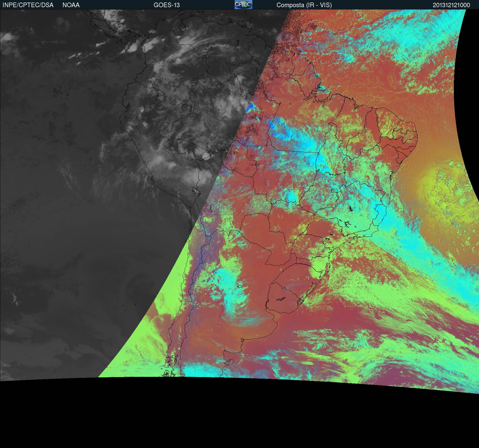The width and height of the screenshot is (479, 448).
Task: Click the CPTEC logo in header
Action: click(x=243, y=5)
